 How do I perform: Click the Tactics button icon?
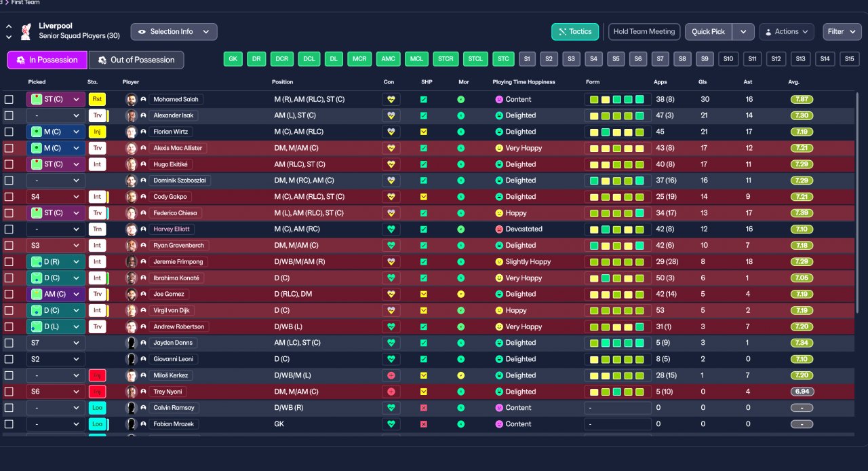pyautogui.click(x=562, y=32)
